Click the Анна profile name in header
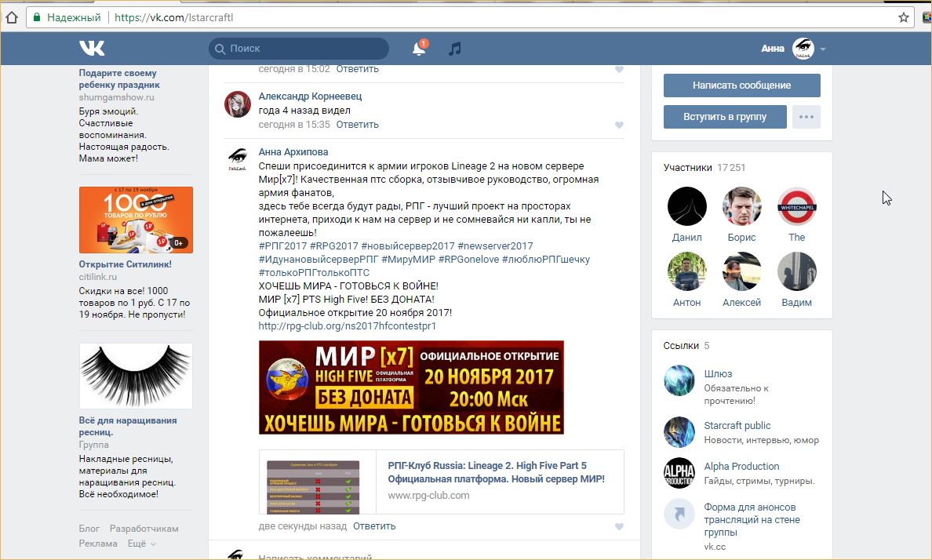This screenshot has width=932, height=560. click(773, 49)
